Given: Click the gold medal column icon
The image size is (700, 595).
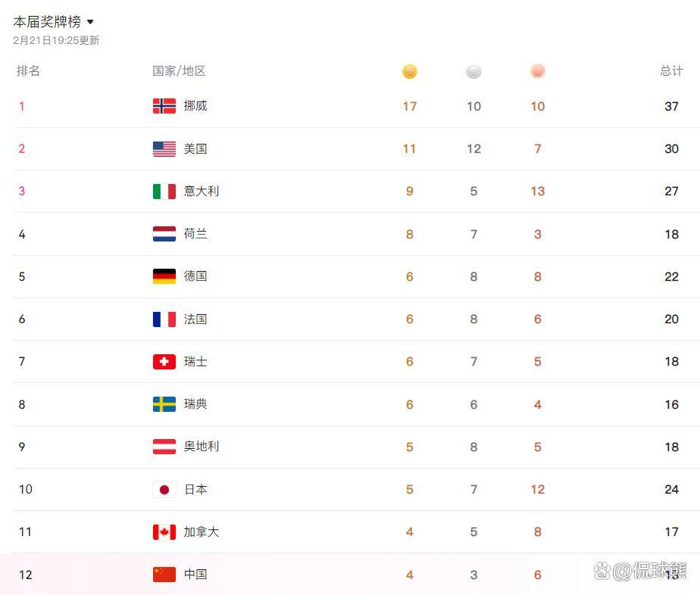Looking at the screenshot, I should (409, 71).
